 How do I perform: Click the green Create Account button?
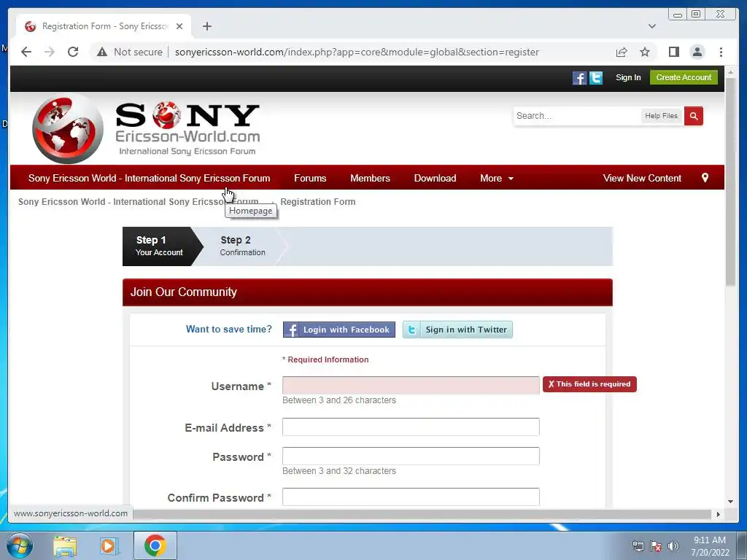pos(684,77)
